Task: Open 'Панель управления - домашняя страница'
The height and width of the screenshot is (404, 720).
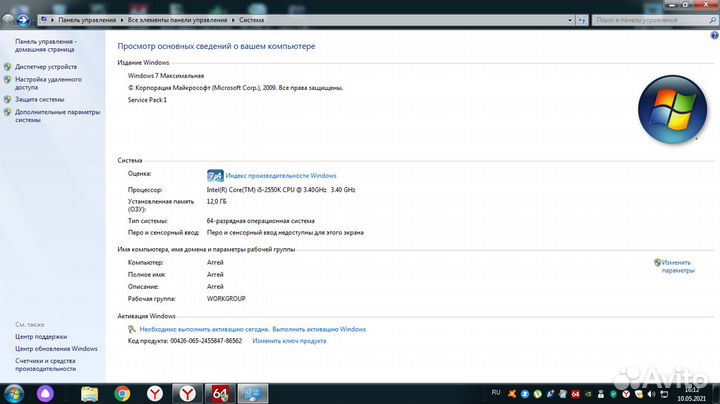Action: point(45,45)
